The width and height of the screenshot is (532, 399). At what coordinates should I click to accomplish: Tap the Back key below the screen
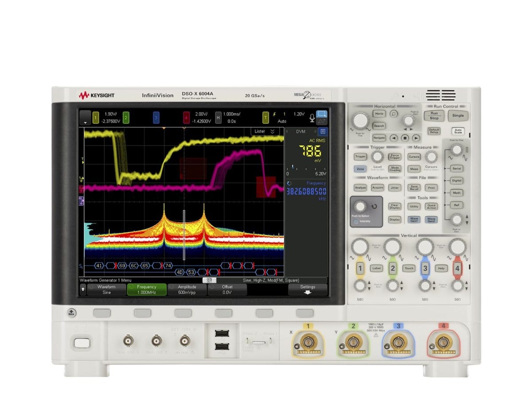(71, 313)
